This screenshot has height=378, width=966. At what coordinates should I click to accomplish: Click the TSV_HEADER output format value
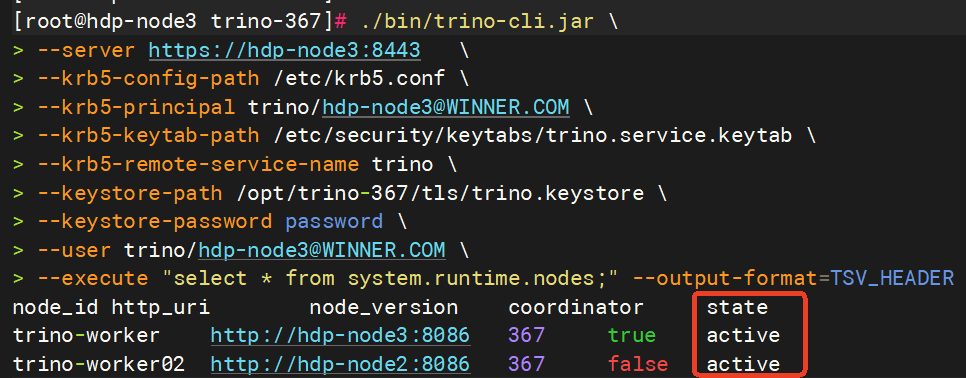(x=892, y=278)
